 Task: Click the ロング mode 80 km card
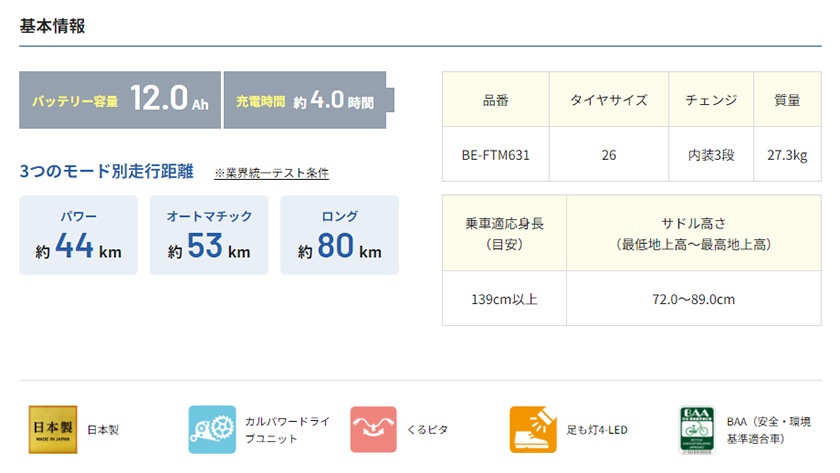tap(339, 235)
